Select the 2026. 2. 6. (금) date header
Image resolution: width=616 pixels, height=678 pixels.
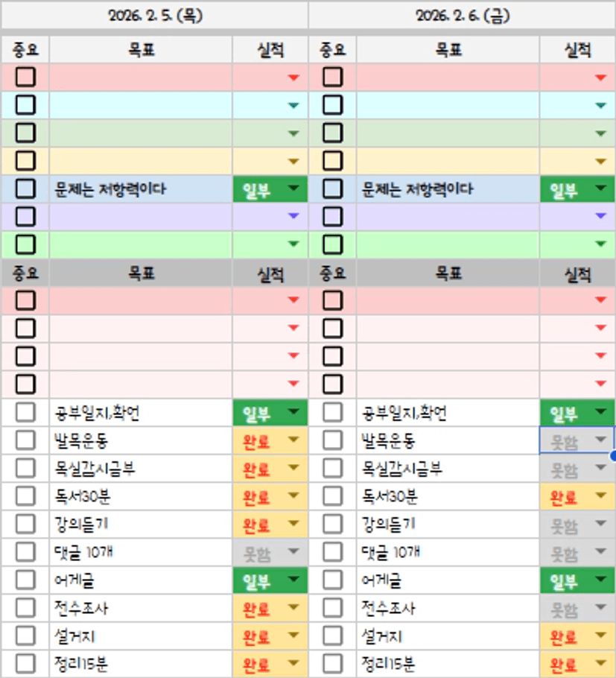[x=462, y=14]
